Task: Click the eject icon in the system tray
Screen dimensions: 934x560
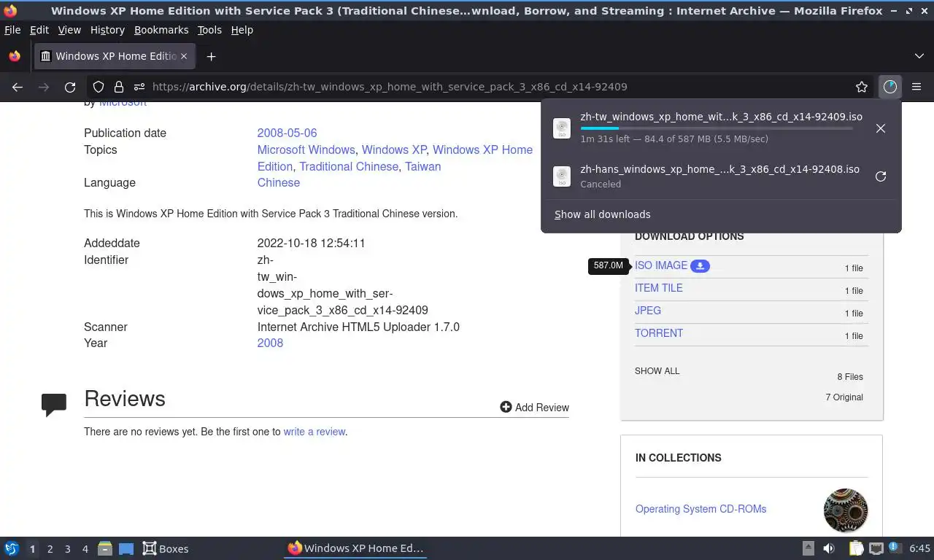Action: tap(808, 548)
